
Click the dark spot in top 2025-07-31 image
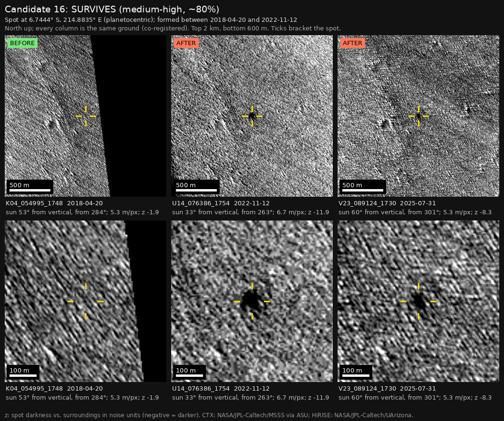pyautogui.click(x=418, y=116)
